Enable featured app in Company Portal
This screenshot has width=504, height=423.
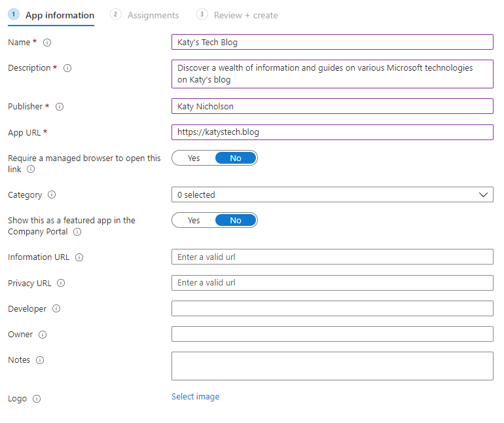(194, 221)
